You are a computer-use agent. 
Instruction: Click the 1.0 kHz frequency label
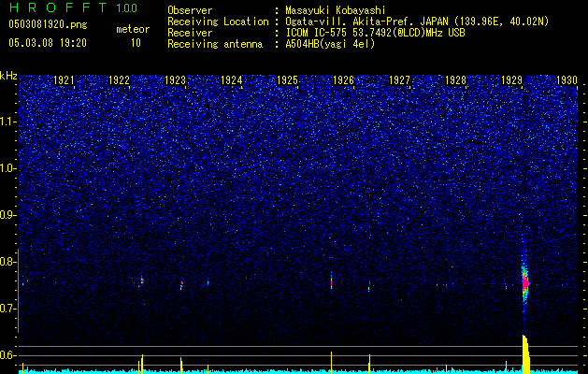(x=7, y=168)
